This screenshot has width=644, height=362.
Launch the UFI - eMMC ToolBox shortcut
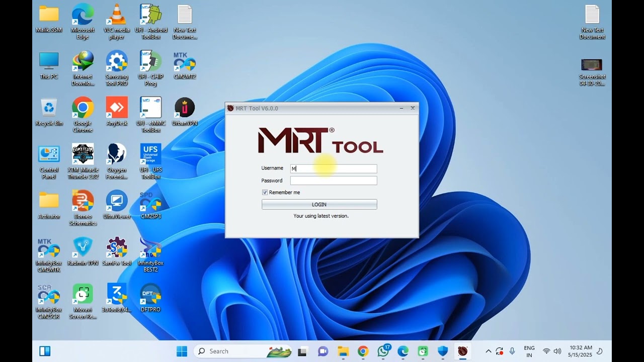[150, 115]
